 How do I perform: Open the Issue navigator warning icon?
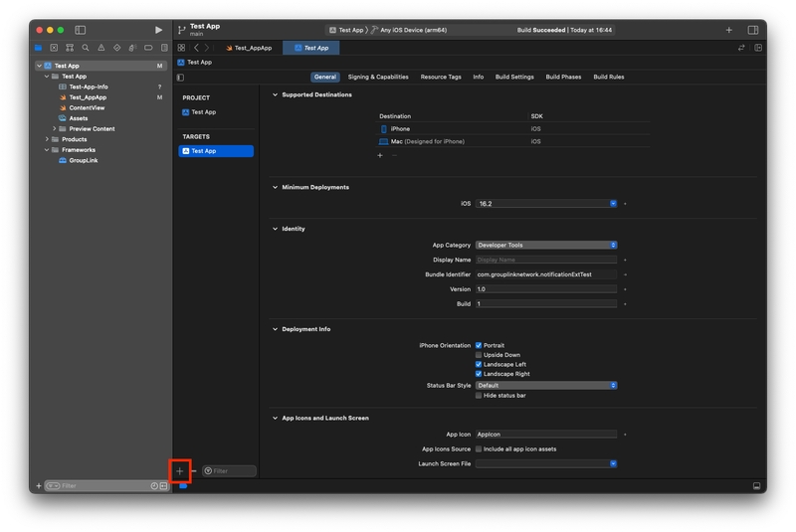[101, 48]
